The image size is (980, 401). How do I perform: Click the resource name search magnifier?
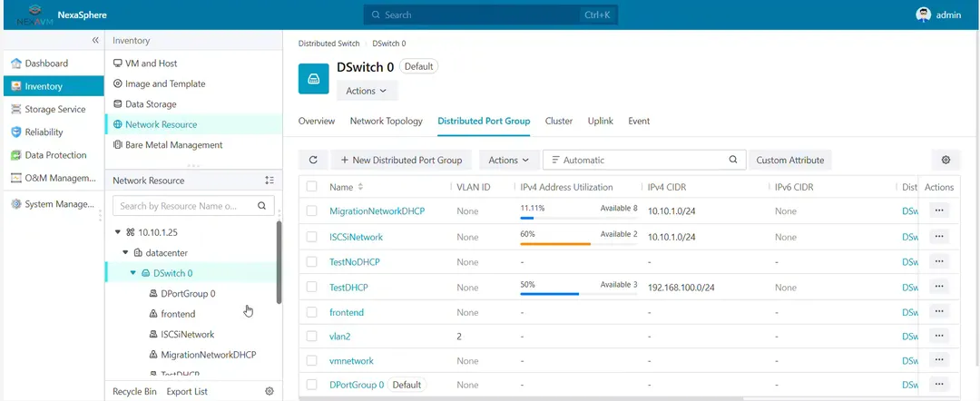pos(262,206)
